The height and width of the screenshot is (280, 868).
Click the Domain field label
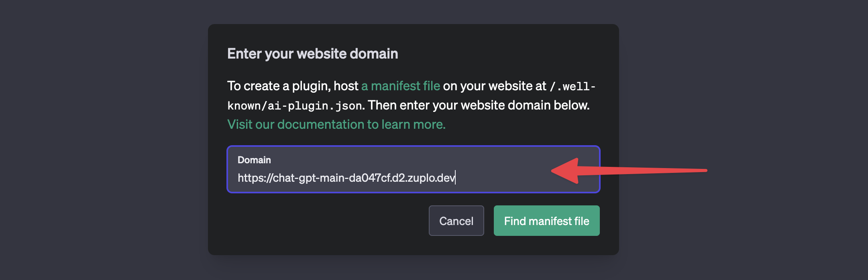tap(254, 160)
